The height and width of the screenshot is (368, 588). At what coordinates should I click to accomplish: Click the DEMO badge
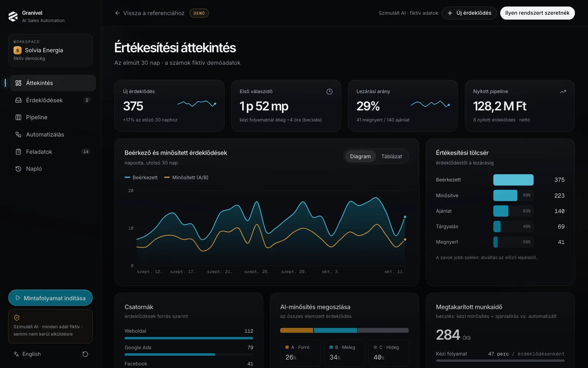point(199,13)
